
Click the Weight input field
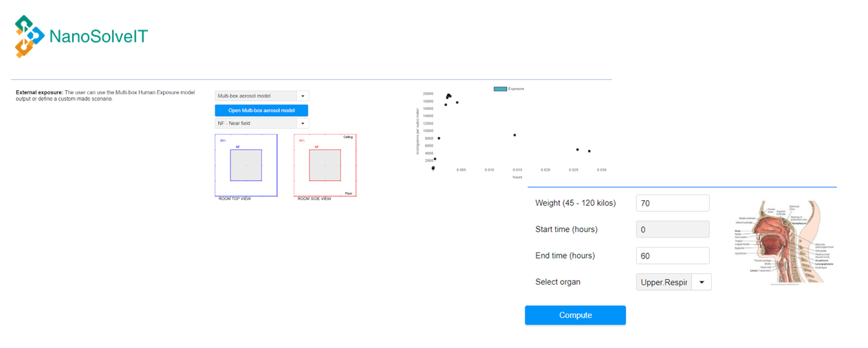(672, 204)
